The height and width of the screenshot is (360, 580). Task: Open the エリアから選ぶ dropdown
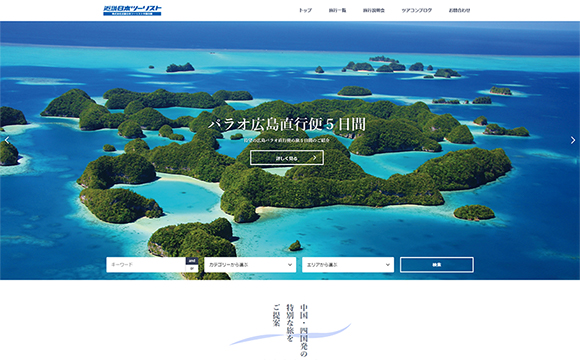[x=348, y=265]
